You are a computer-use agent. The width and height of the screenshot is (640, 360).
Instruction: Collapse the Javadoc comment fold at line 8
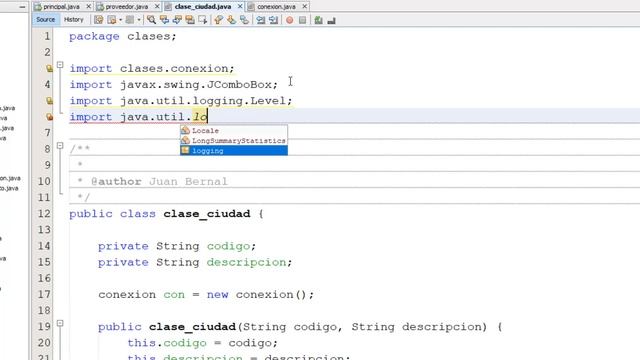point(60,146)
